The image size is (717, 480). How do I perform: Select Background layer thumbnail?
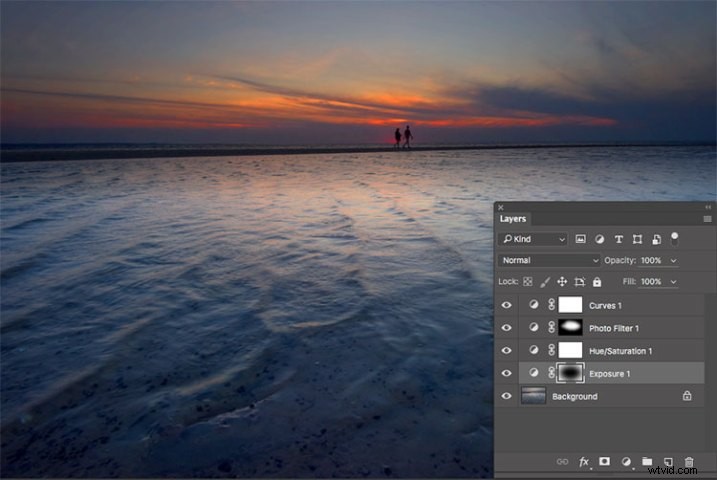(533, 396)
